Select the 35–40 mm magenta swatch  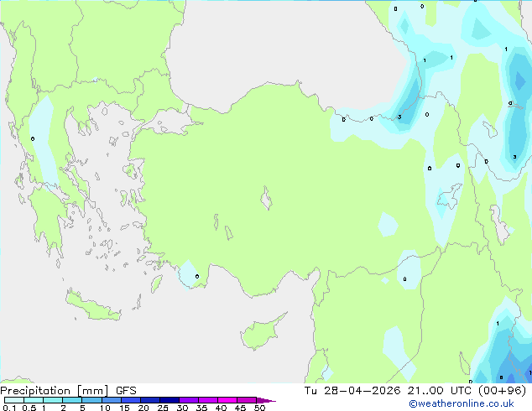(208, 400)
